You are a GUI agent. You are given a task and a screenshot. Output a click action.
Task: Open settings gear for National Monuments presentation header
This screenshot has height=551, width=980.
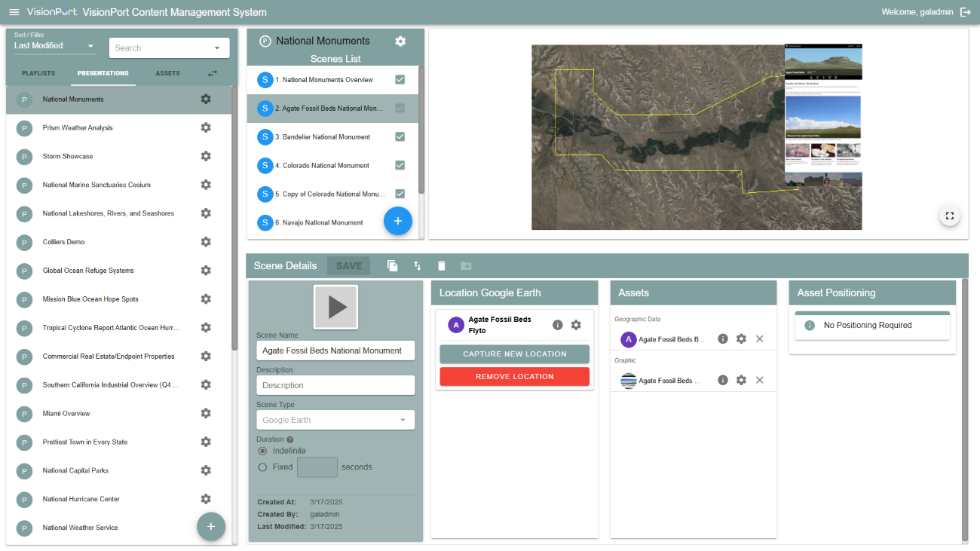(400, 41)
